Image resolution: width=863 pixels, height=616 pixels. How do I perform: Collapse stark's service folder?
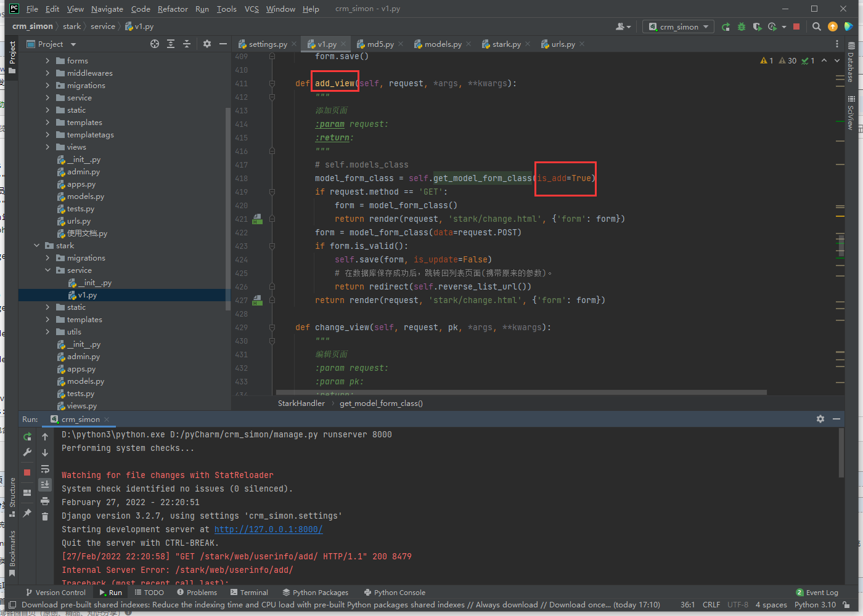coord(47,270)
